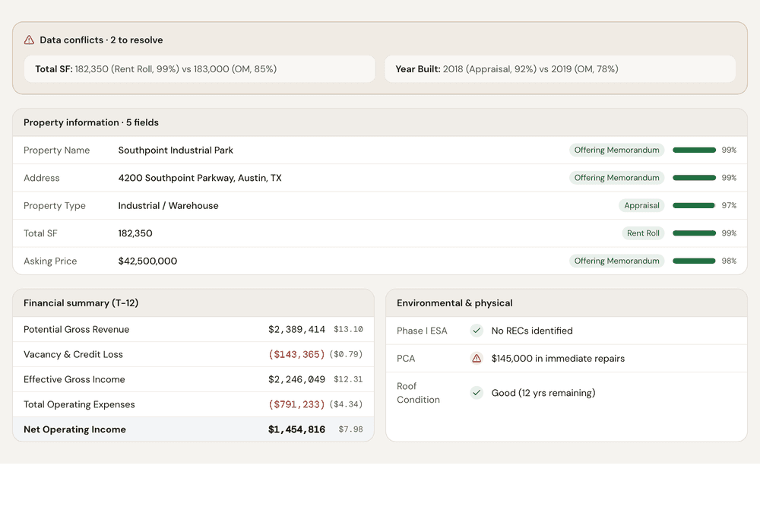The image size is (760, 532).
Task: Open the Total SF conflict card
Action: point(200,69)
